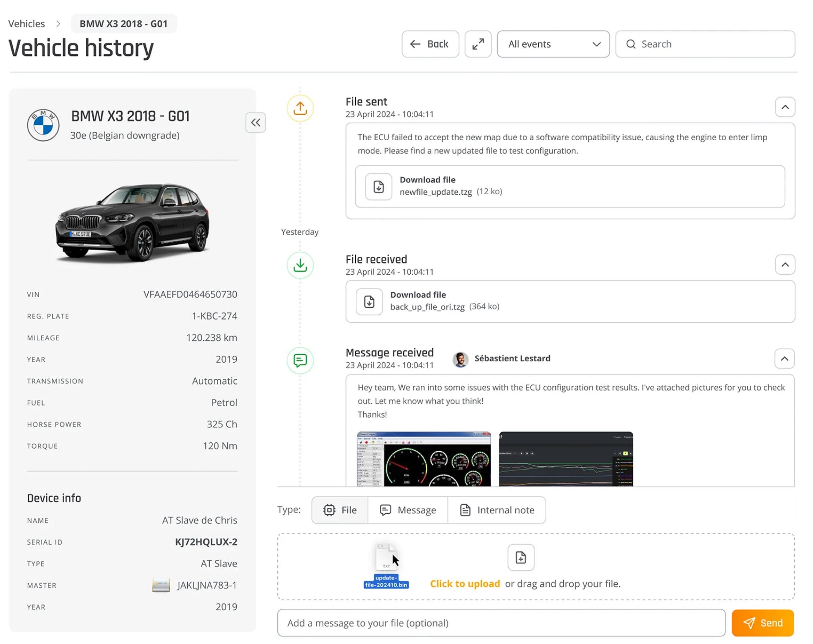Screen dimensions: 813x644
Task: Click the Yesterday timeline label
Action: click(x=300, y=232)
